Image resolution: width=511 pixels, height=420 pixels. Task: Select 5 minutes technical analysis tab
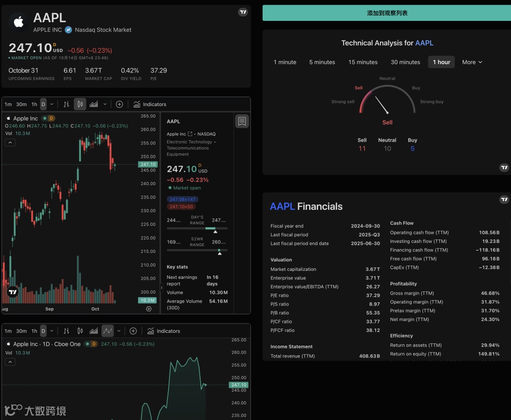tap(322, 63)
